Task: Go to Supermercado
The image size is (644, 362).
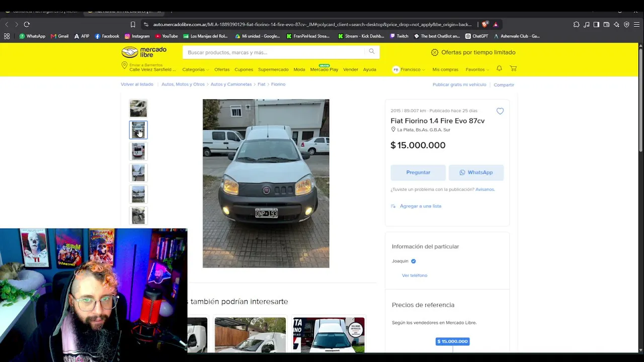Action: [273, 69]
